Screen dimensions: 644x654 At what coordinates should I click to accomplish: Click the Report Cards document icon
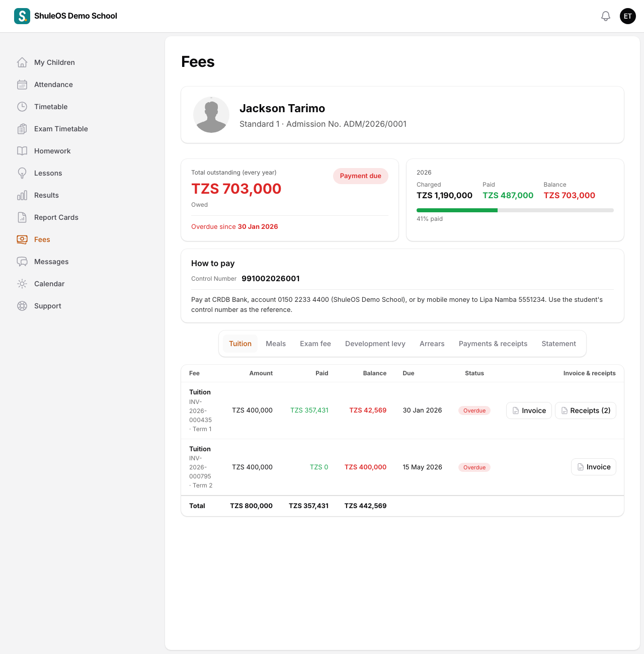click(22, 217)
